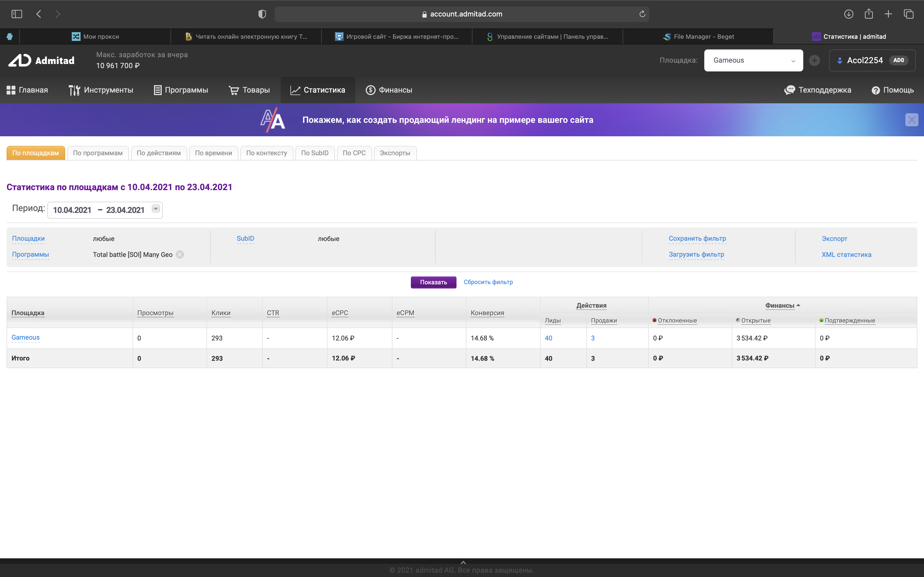The width and height of the screenshot is (924, 577).
Task: Expand the Площадка Gameous dropdown
Action: pyautogui.click(x=753, y=60)
